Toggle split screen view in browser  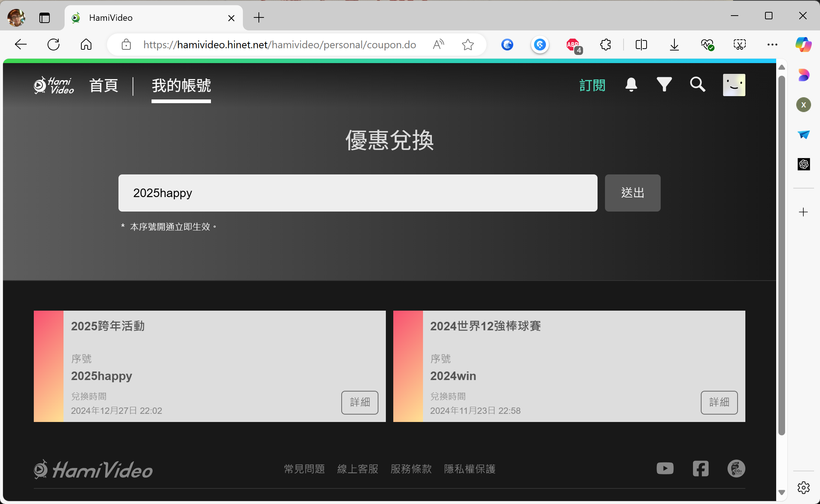(x=641, y=45)
